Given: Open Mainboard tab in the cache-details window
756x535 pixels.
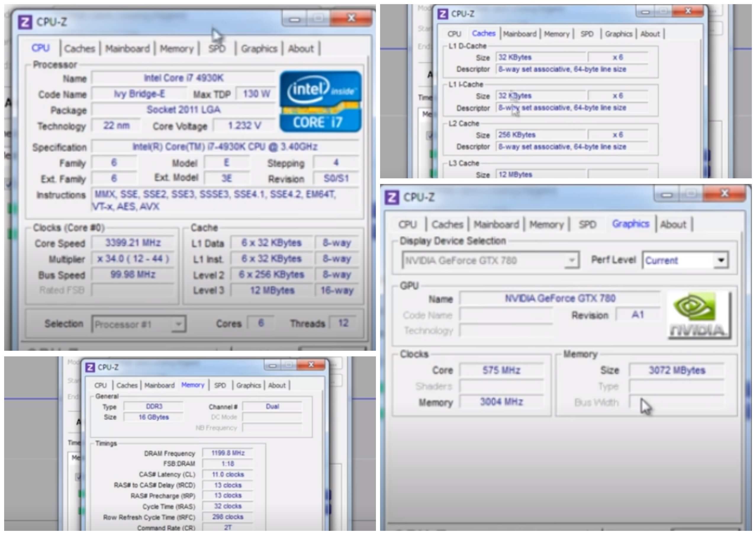Looking at the screenshot, I should click(x=520, y=34).
